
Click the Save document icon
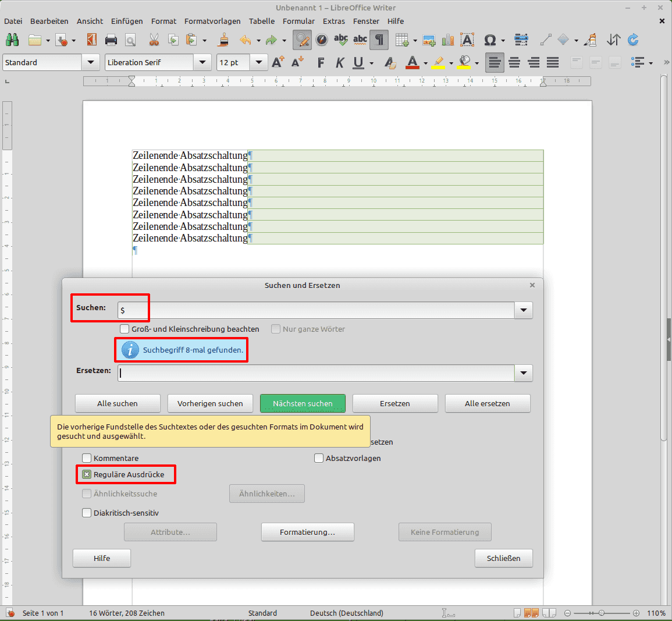(x=62, y=40)
